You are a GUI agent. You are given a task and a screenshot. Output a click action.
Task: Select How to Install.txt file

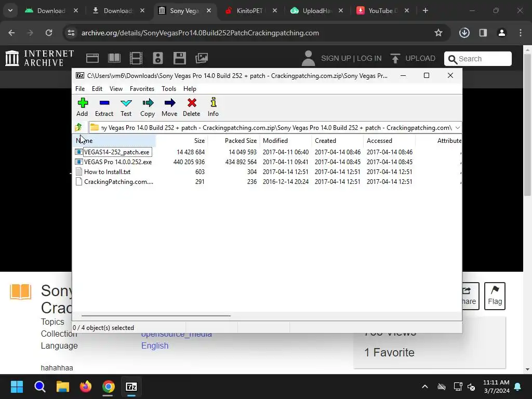pos(107,171)
